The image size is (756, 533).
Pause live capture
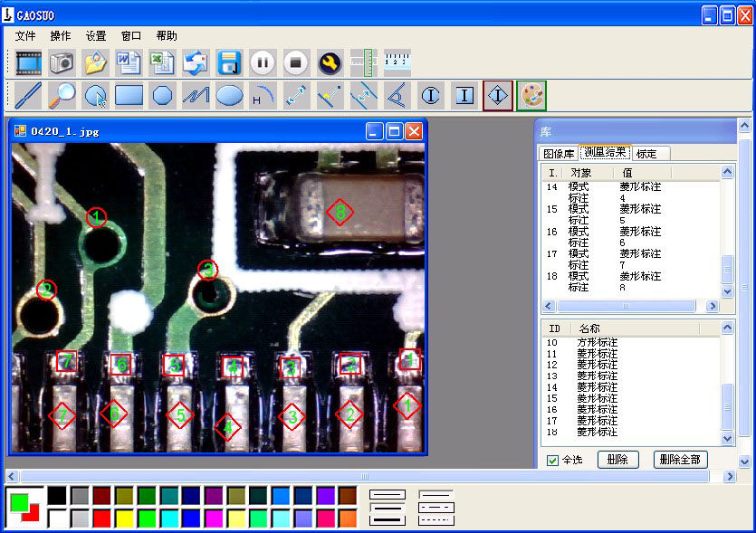point(263,62)
